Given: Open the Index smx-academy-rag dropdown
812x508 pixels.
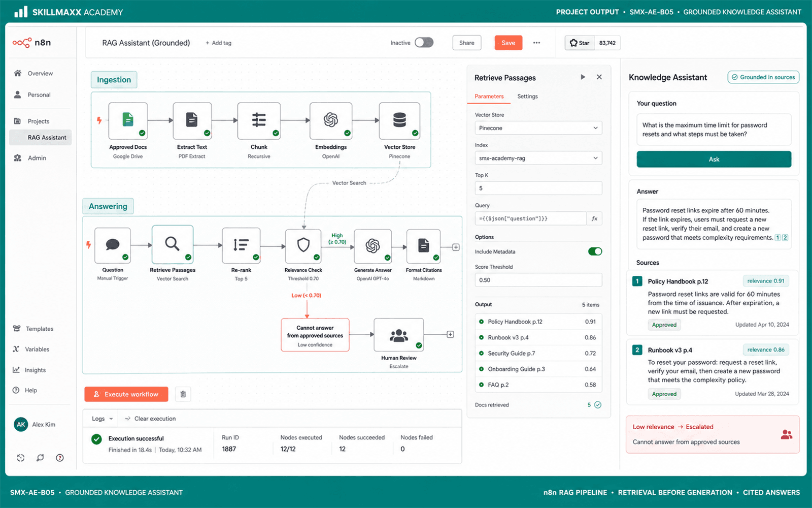Looking at the screenshot, I should 538,158.
